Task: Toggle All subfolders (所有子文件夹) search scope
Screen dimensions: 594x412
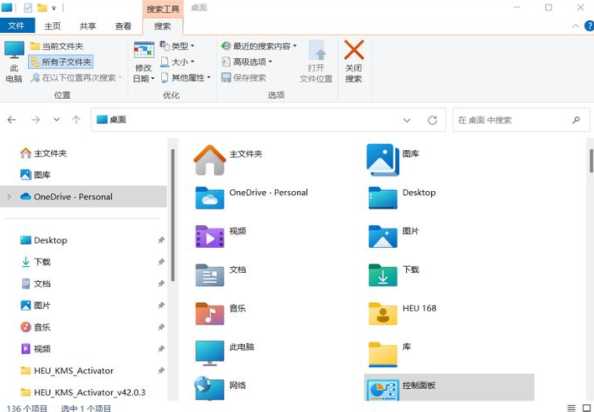Action: pos(61,62)
